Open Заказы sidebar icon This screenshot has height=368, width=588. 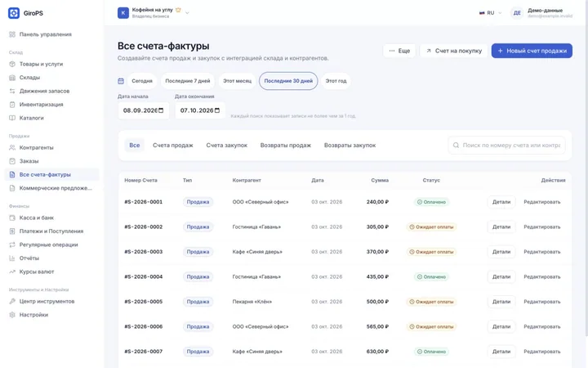point(12,161)
